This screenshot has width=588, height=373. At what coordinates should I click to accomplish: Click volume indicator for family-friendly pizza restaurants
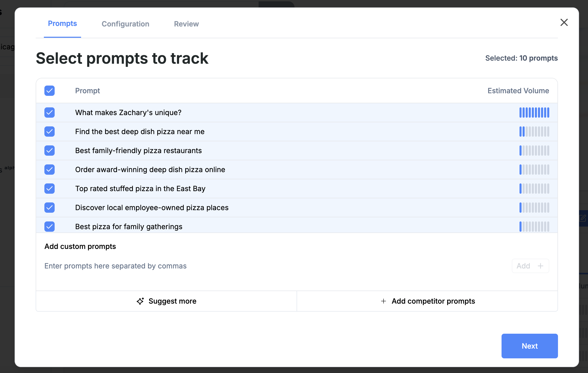pyautogui.click(x=534, y=151)
